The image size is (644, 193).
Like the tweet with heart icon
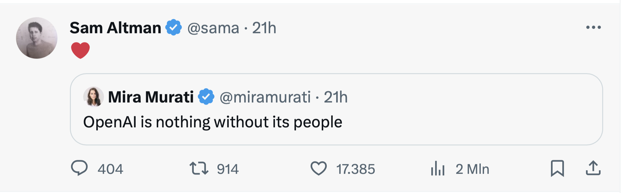click(x=319, y=168)
